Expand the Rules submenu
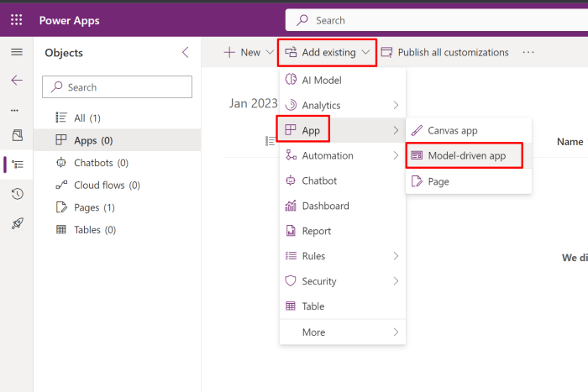Image resolution: width=588 pixels, height=392 pixels. (x=343, y=256)
